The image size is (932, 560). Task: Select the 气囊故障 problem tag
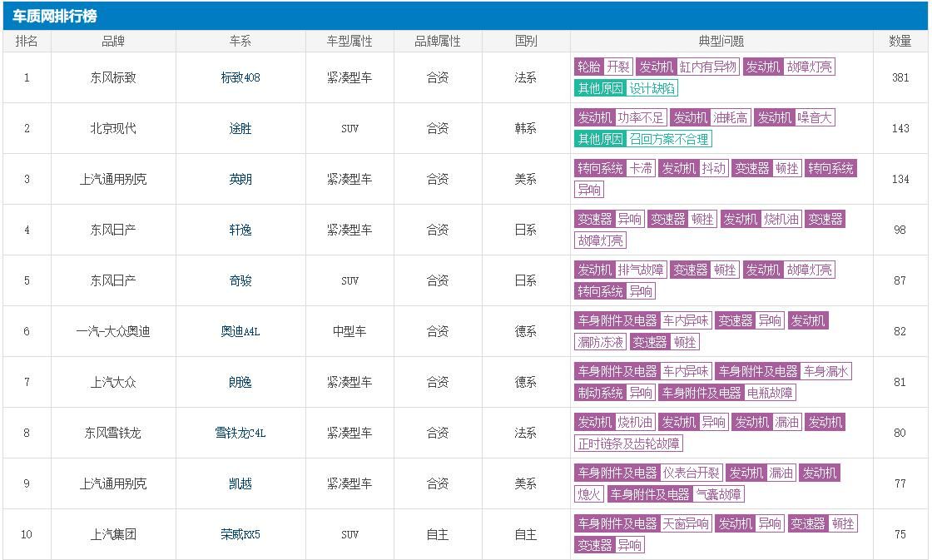[x=677, y=494]
